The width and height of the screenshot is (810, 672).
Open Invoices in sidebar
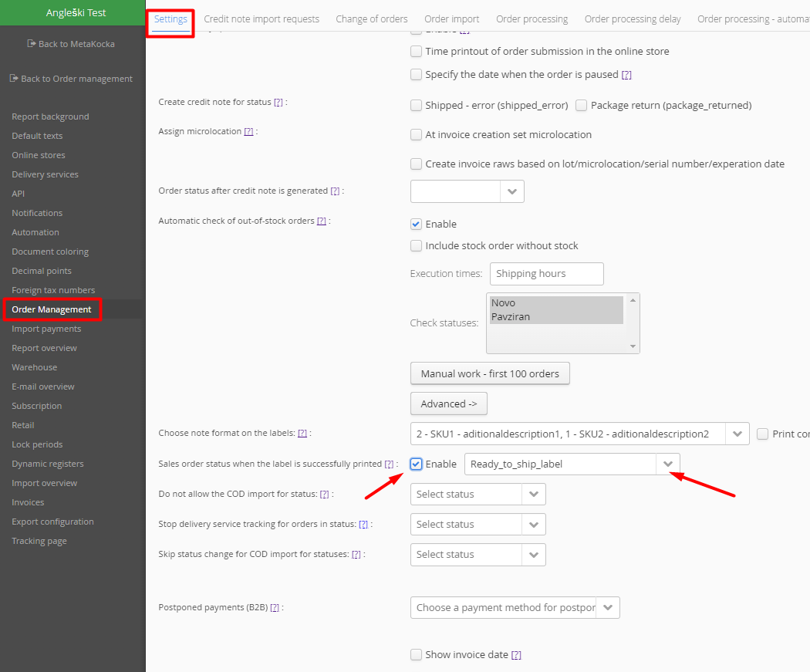click(28, 502)
